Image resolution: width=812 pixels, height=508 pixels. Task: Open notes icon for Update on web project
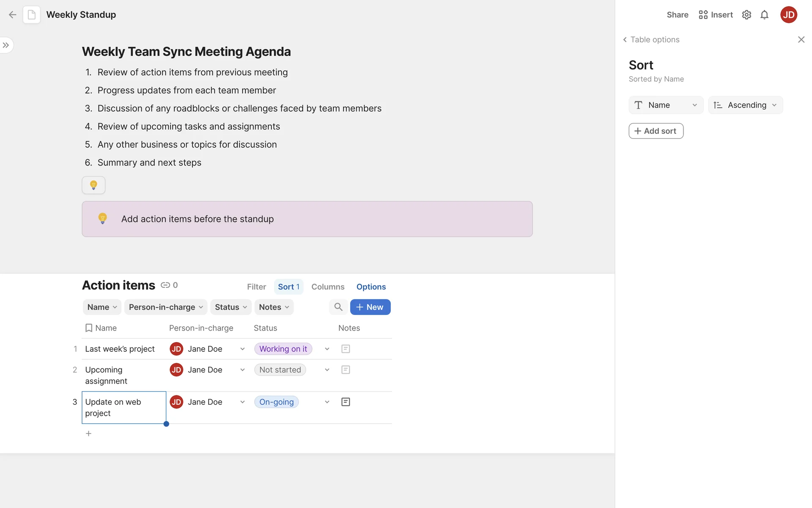[x=346, y=402]
